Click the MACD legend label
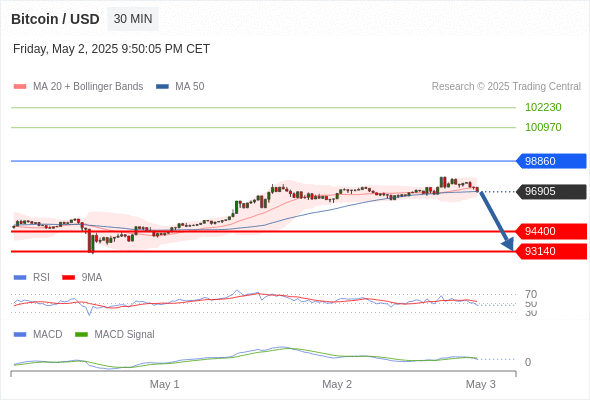Image resolution: width=590 pixels, height=400 pixels. click(47, 335)
